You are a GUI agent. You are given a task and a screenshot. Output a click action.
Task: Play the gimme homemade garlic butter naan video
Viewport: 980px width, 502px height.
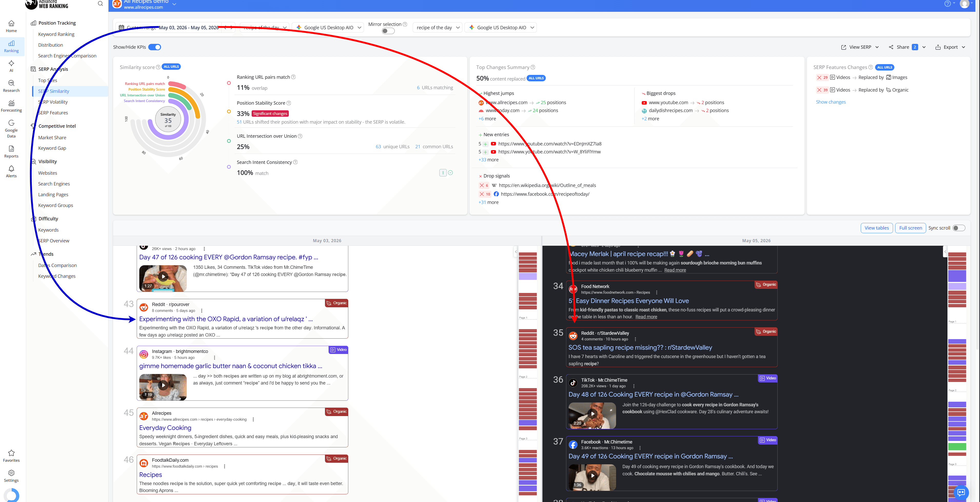coord(163,385)
